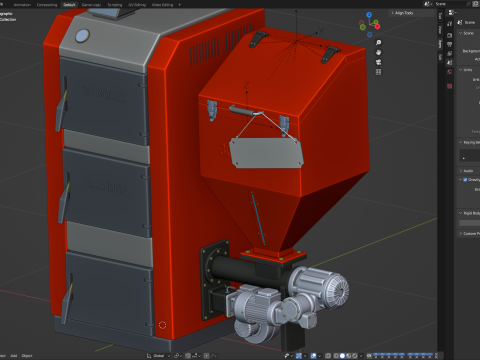
Task: Click the Keying Sets list box
Action: pos(470,155)
